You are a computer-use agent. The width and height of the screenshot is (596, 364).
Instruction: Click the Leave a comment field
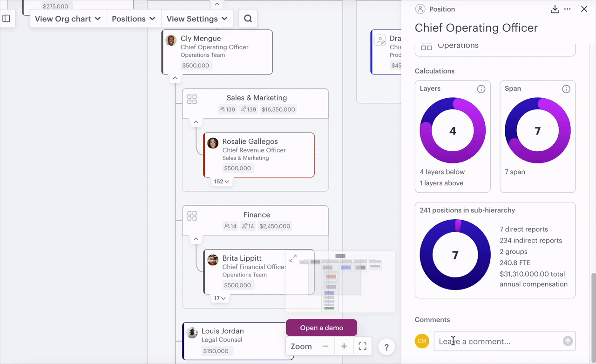click(498, 341)
